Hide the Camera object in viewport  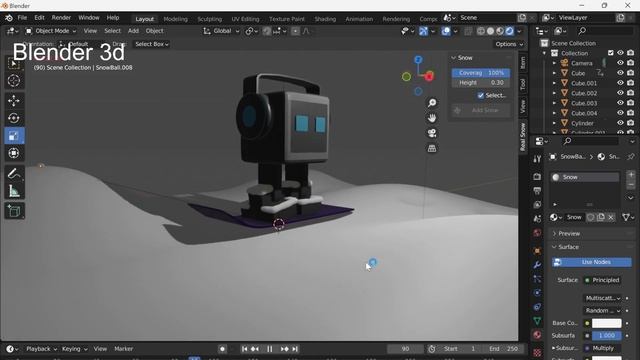[620, 63]
